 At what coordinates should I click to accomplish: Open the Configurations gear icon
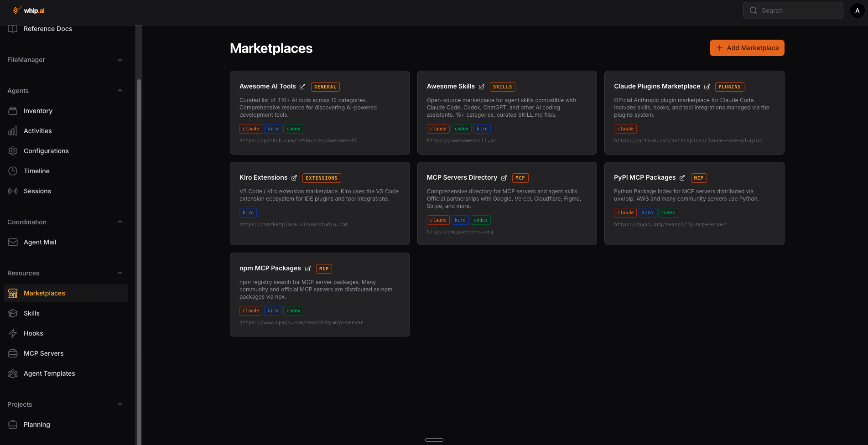(13, 151)
